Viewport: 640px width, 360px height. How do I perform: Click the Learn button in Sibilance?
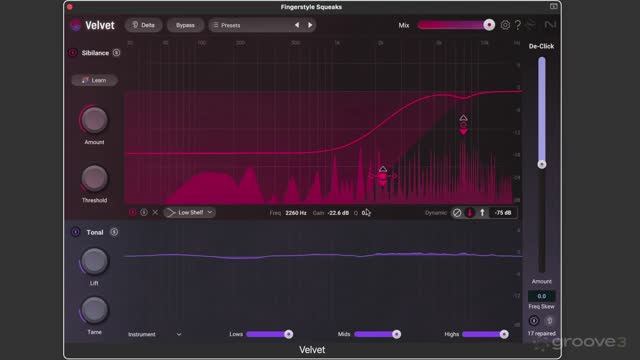click(x=94, y=80)
